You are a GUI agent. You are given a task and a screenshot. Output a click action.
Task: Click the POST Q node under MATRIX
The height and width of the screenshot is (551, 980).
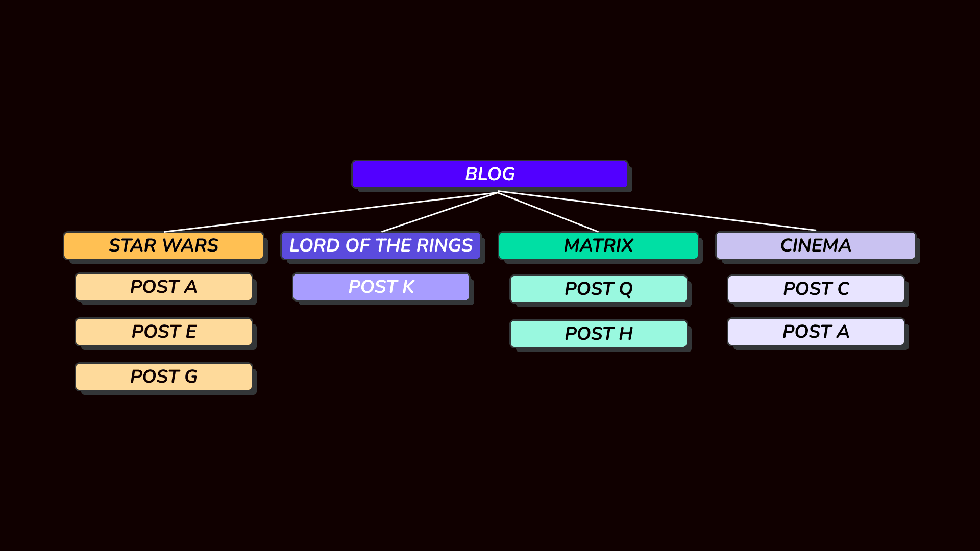[597, 287]
